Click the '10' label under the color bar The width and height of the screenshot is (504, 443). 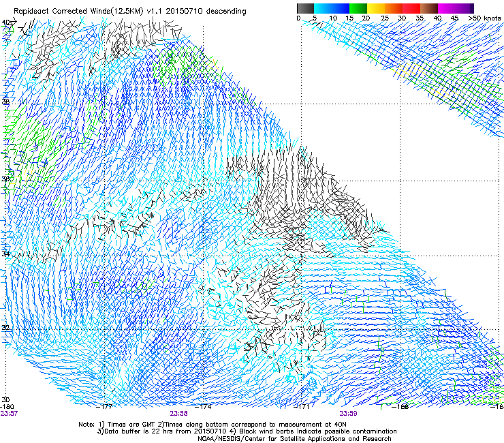click(333, 18)
